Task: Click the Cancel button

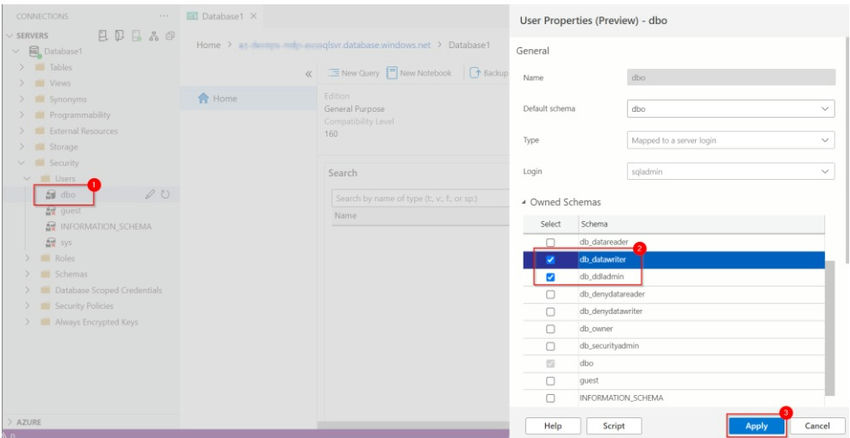Action: pos(817,426)
